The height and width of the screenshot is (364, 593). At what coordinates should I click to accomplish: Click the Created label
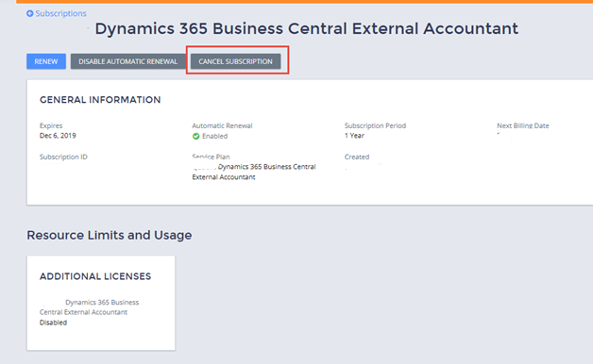point(357,157)
